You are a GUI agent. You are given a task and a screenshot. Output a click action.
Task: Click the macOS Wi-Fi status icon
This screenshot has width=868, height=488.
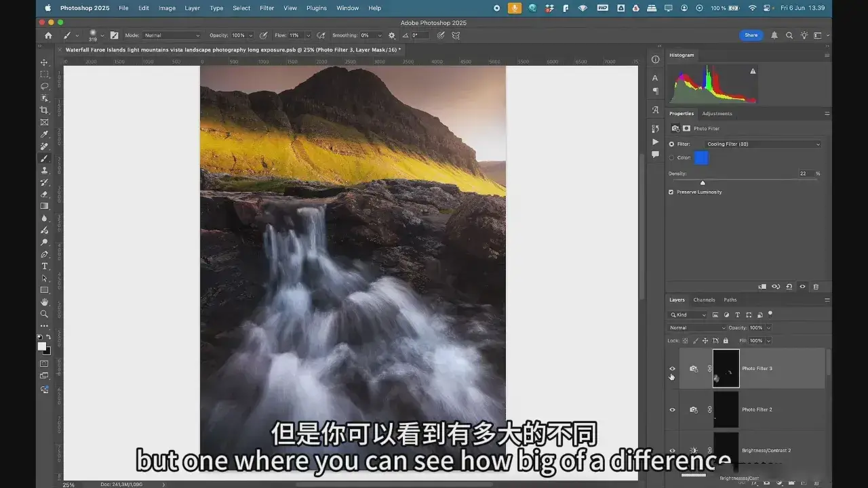(752, 8)
